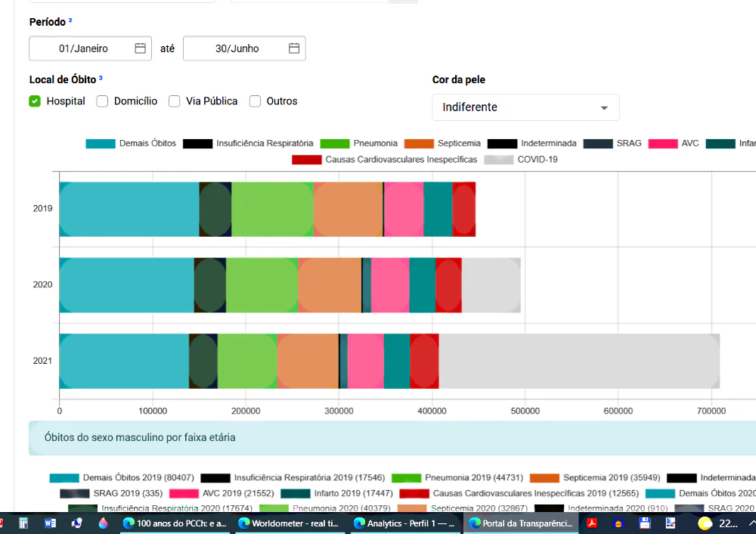Switch to Analytics - Perfil 1 window
756x534 pixels.
click(x=404, y=523)
